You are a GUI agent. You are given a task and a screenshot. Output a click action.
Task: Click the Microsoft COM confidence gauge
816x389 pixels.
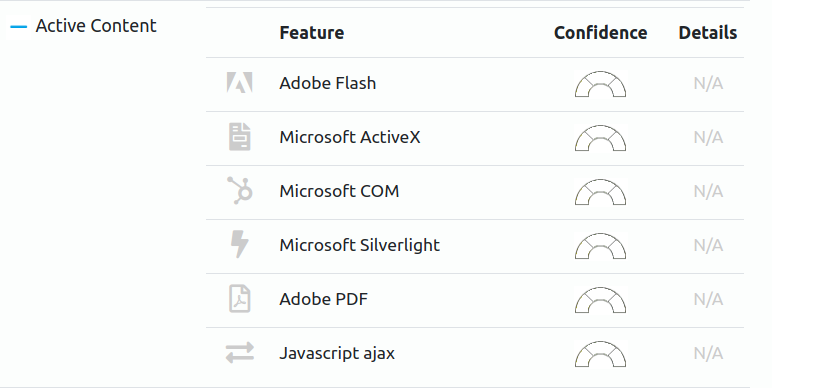click(600, 192)
